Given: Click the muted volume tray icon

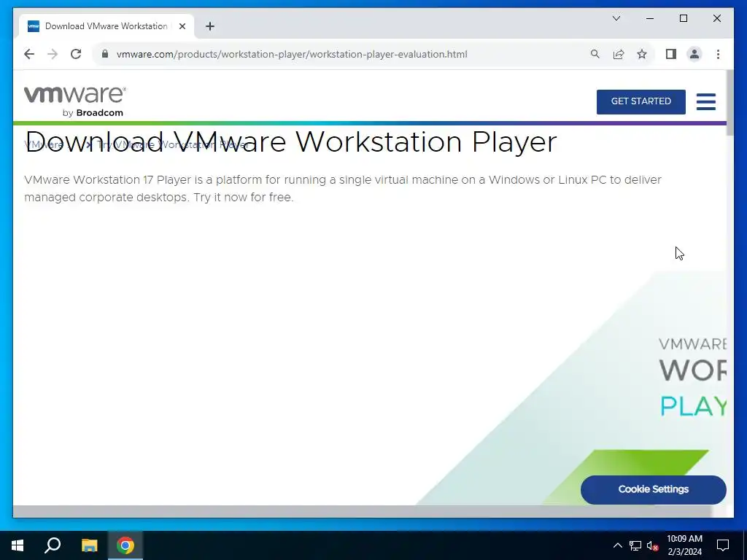Looking at the screenshot, I should 653,545.
